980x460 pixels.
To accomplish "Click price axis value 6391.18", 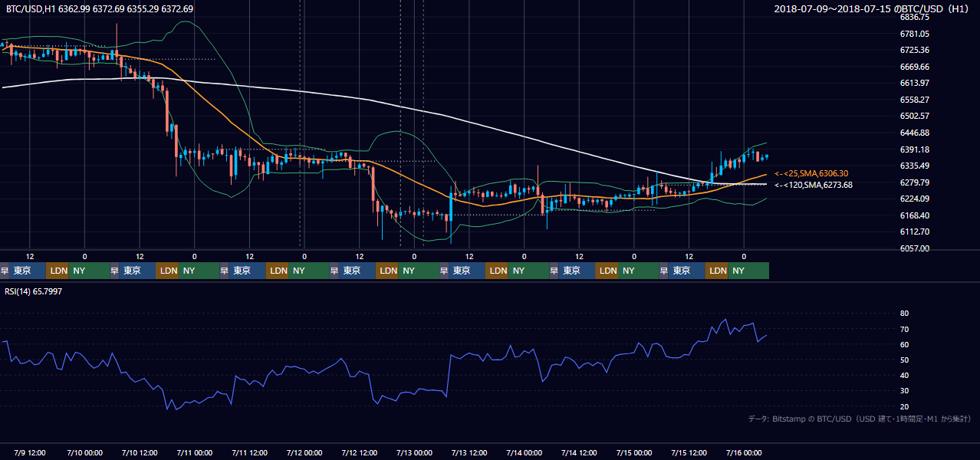I will pos(915,149).
